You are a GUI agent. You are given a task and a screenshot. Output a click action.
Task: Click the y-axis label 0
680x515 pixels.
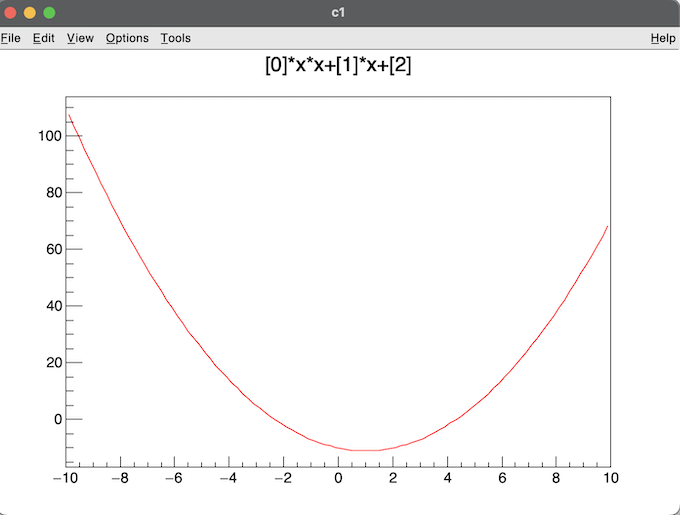click(x=58, y=419)
